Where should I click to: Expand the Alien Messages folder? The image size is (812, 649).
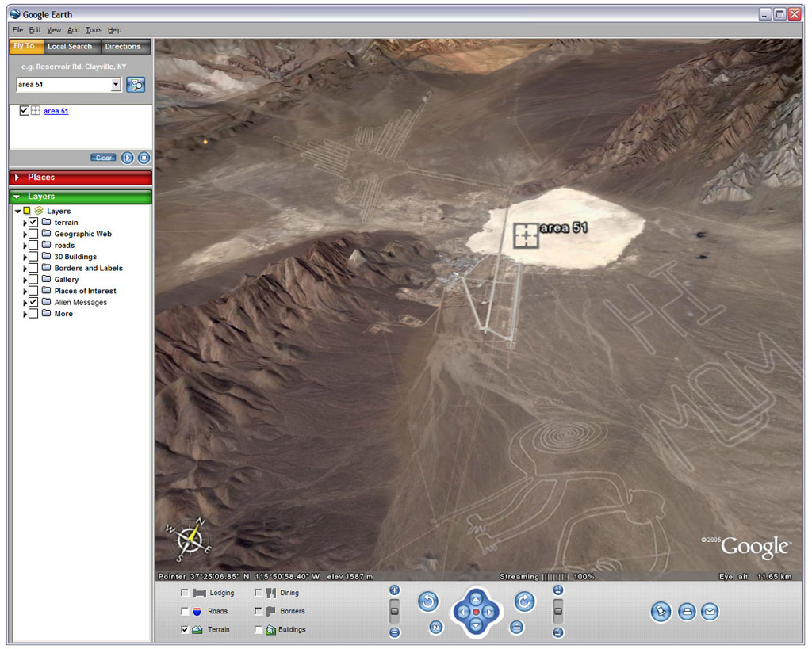coord(25,302)
